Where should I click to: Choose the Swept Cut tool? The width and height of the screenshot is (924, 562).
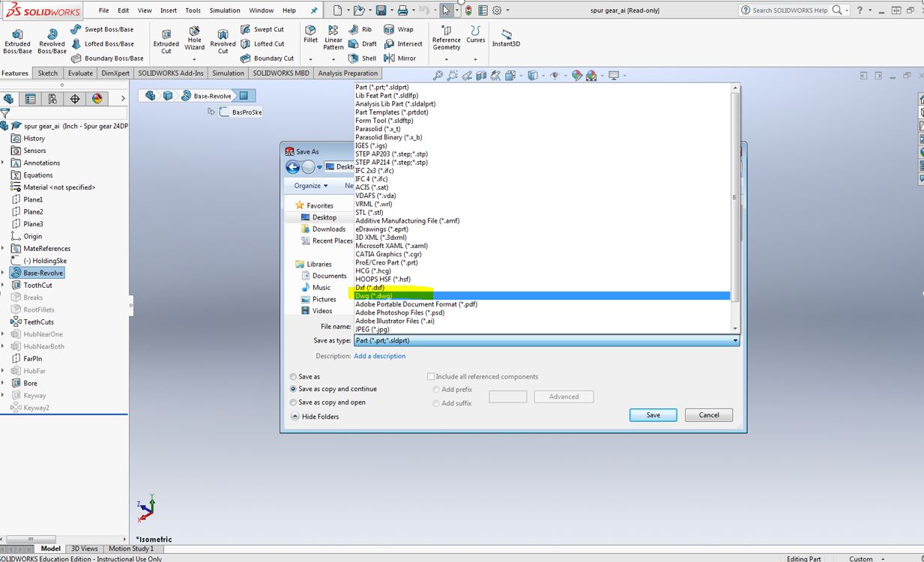pos(262,29)
